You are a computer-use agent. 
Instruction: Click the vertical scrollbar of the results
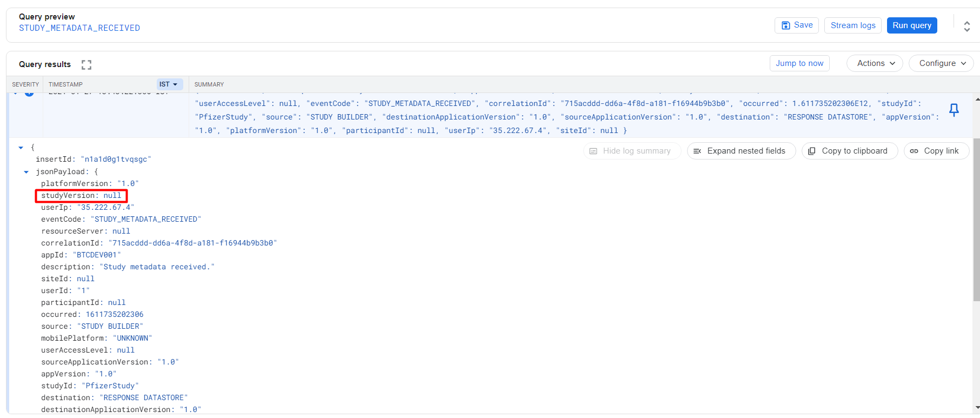(x=976, y=219)
